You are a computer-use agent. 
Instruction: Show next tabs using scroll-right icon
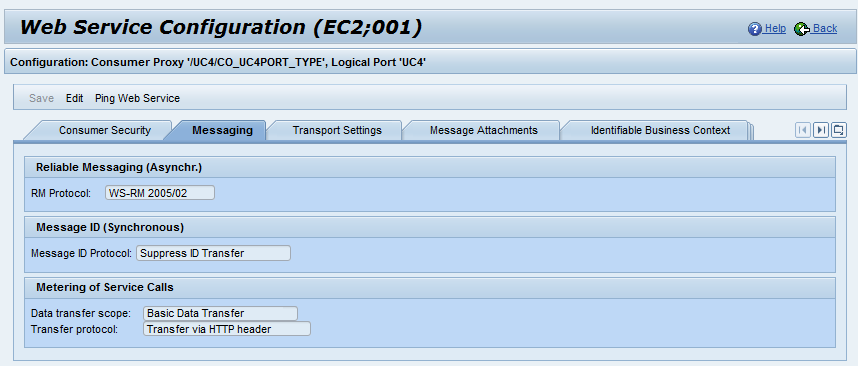coord(821,130)
